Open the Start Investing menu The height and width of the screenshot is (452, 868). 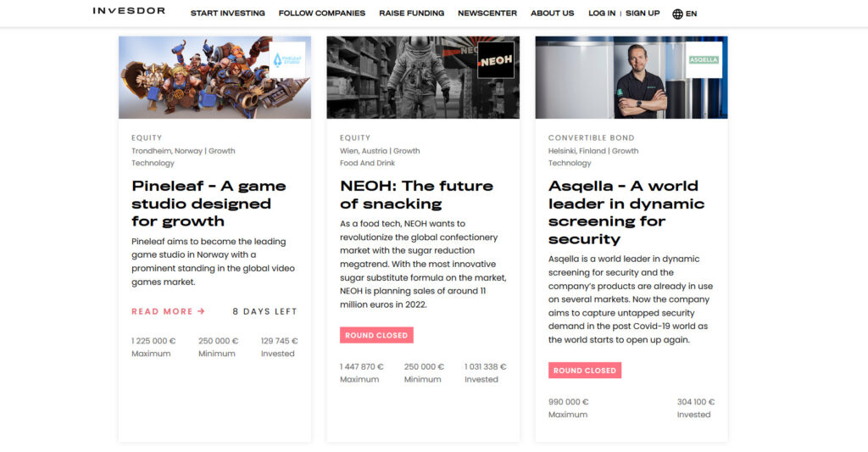point(227,14)
